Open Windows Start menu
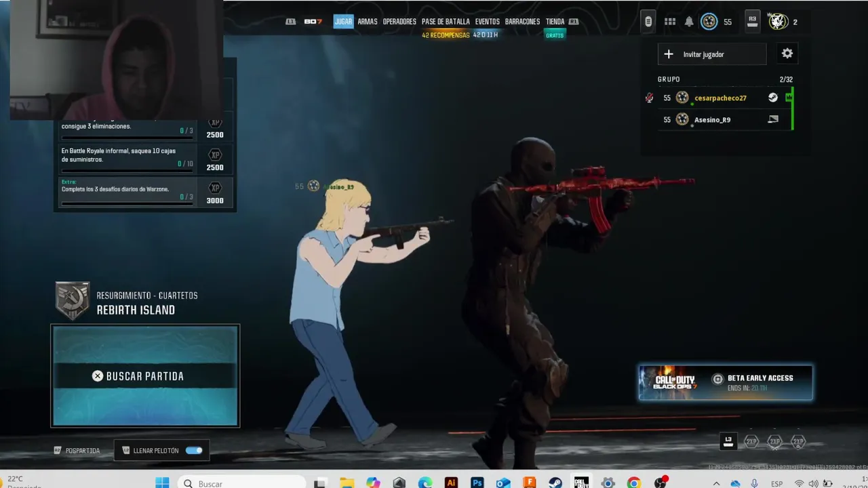Image resolution: width=868 pixels, height=488 pixels. tap(162, 483)
